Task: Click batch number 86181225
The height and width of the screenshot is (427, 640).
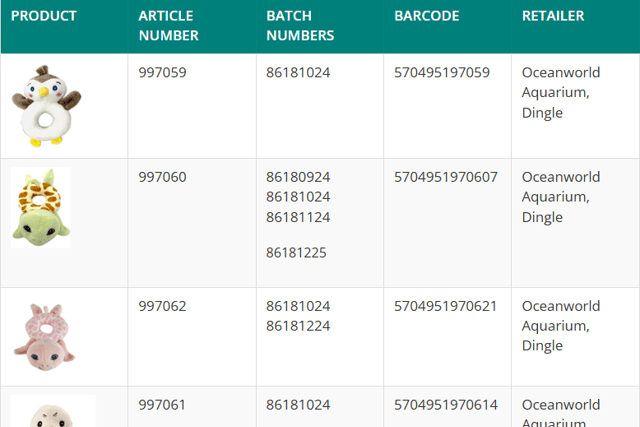Action: [296, 253]
